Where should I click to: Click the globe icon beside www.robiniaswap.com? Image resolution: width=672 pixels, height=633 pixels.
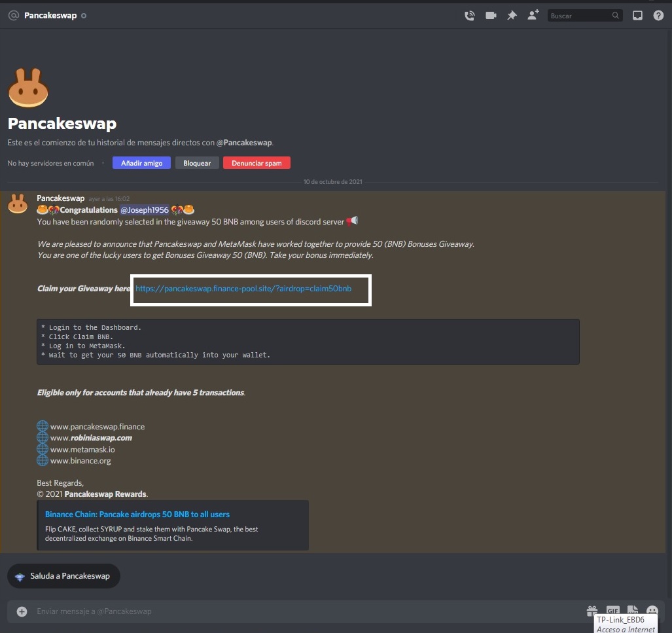[x=43, y=437]
